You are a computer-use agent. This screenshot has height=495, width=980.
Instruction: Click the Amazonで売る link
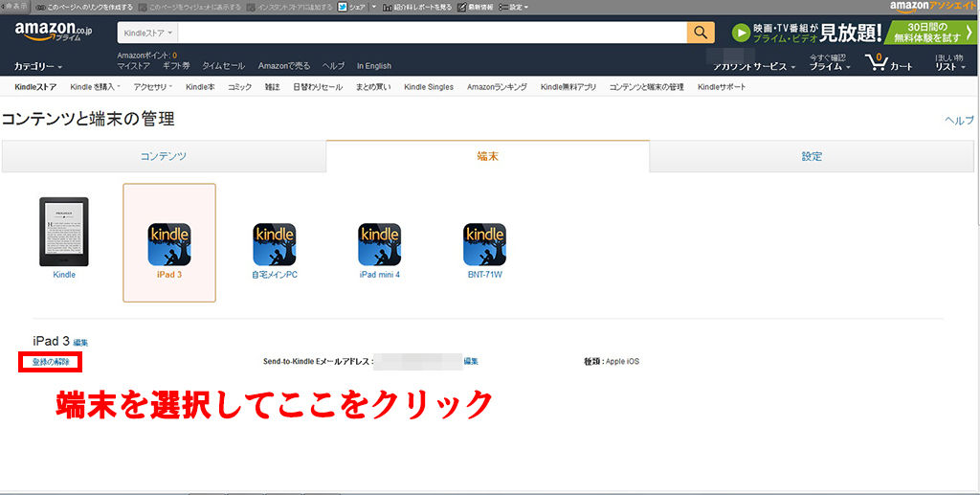pos(283,66)
